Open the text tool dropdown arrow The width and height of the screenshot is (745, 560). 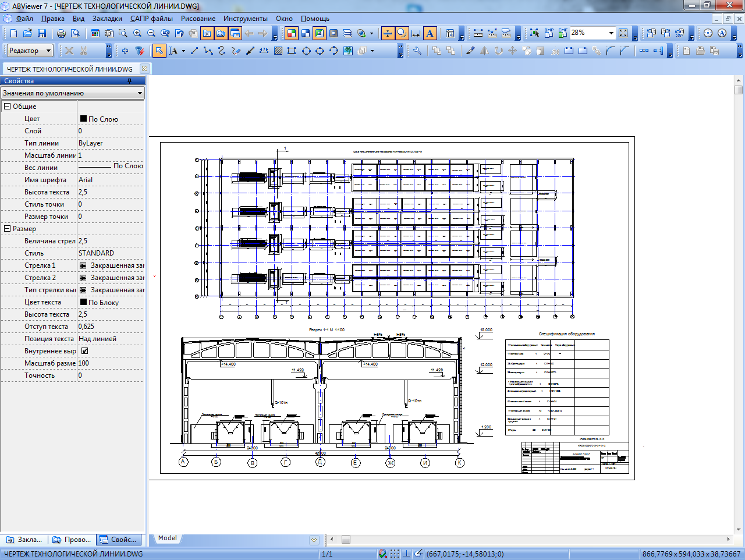point(183,51)
